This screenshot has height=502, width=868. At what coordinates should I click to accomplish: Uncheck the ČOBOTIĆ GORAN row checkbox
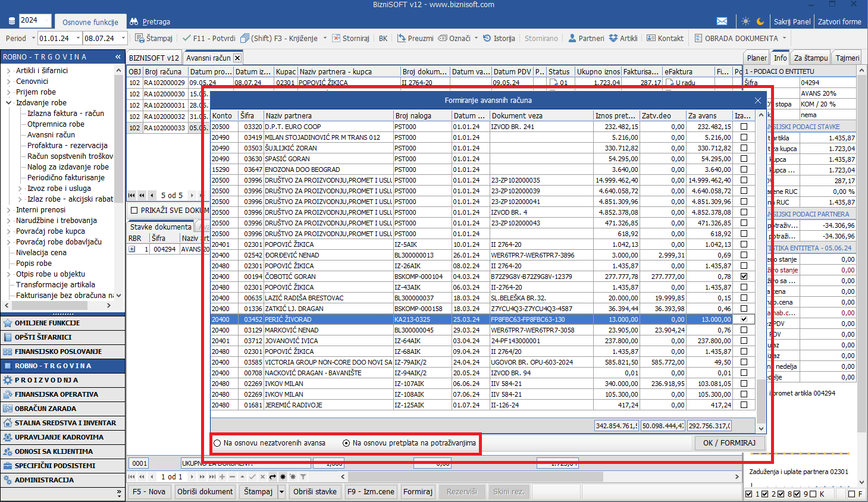pyautogui.click(x=744, y=277)
